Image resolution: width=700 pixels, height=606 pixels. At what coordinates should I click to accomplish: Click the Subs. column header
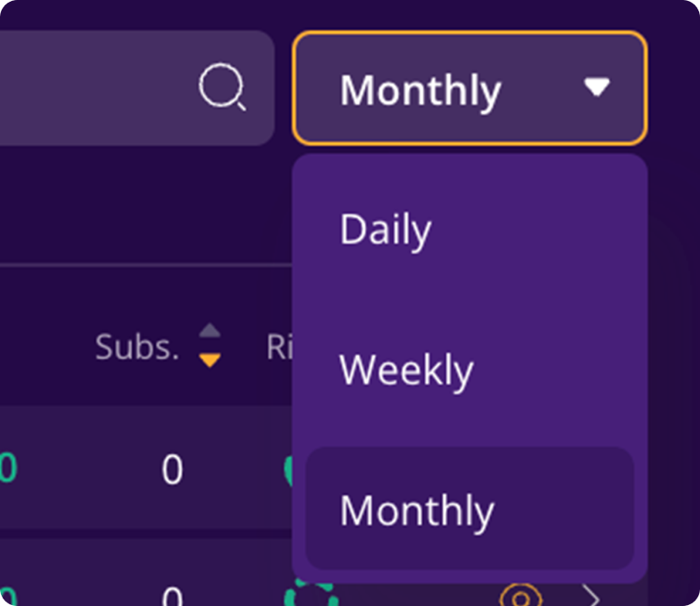[x=137, y=347]
